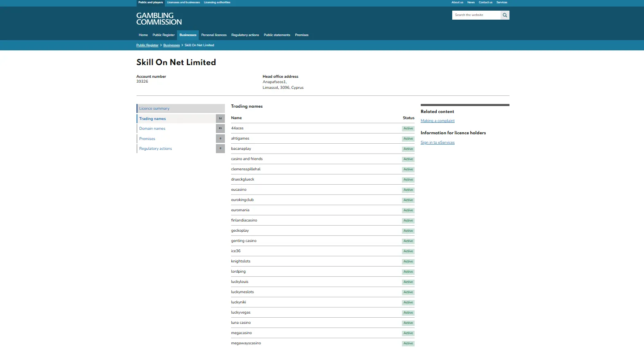The height and width of the screenshot is (348, 644).
Task: Click the geckoplay trading name
Action: 240,230
